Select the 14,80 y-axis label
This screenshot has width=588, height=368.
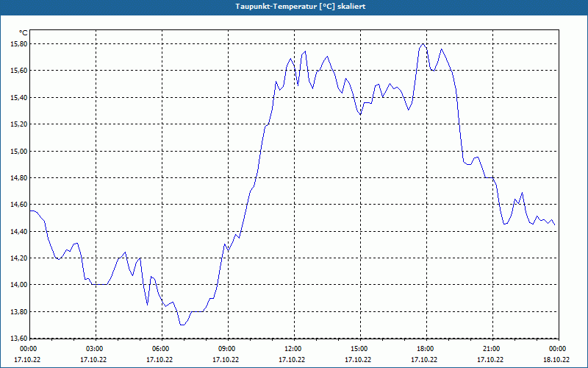[18, 178]
